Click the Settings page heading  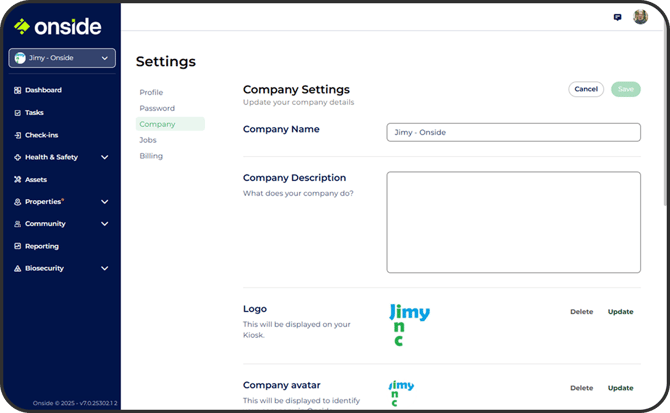(x=166, y=62)
